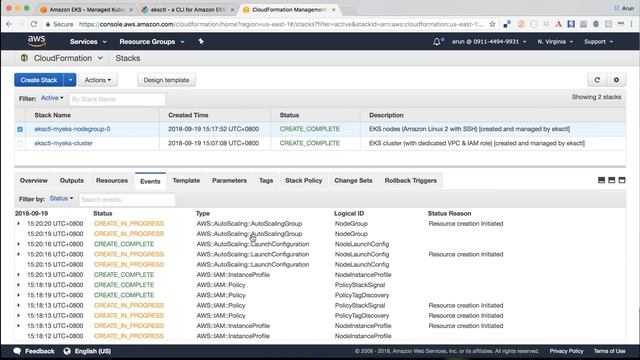Open the Privacy Policy link

566,351
